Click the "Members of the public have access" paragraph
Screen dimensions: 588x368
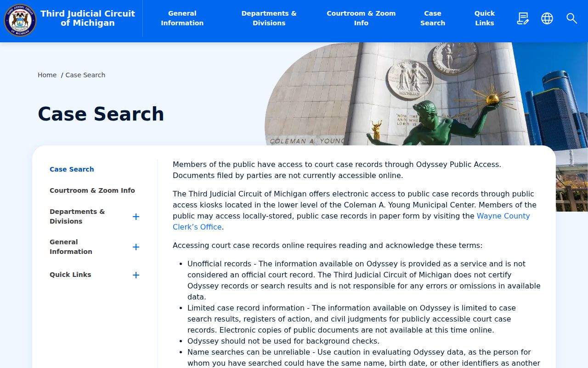click(337, 170)
